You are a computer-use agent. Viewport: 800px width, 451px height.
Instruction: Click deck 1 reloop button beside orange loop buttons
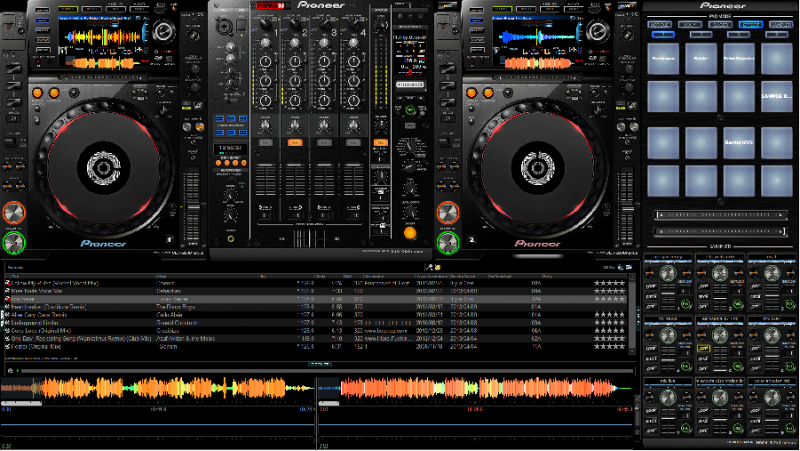point(74,93)
